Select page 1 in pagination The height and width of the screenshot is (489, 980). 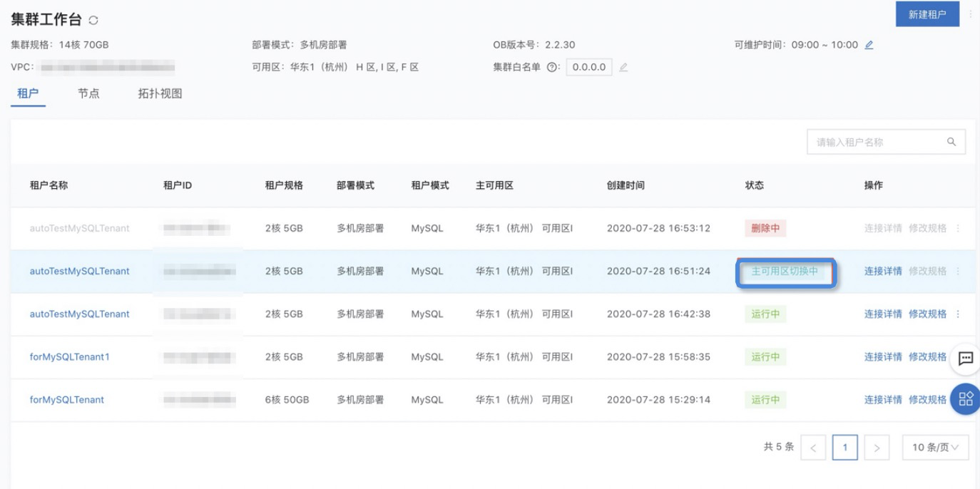tap(845, 448)
